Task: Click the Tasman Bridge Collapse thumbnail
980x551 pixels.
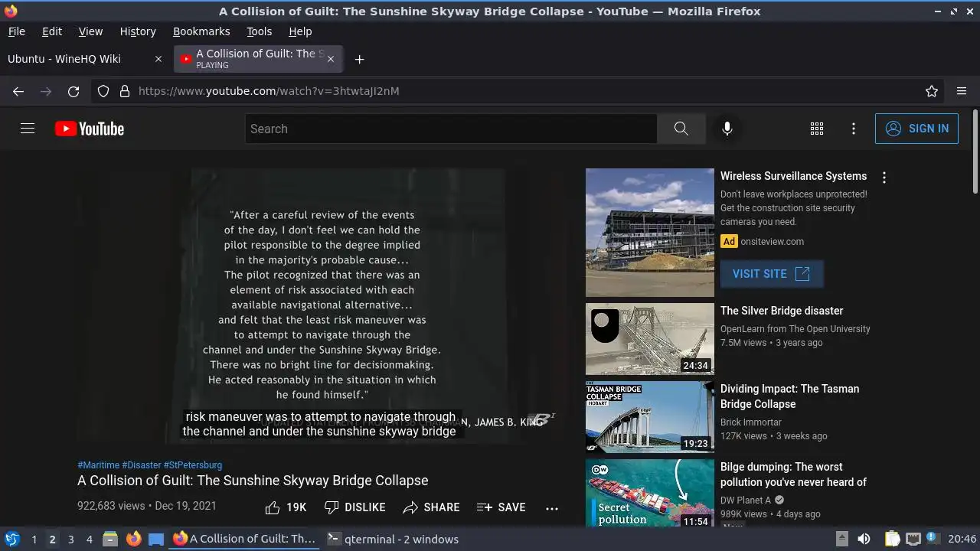Action: pos(650,417)
